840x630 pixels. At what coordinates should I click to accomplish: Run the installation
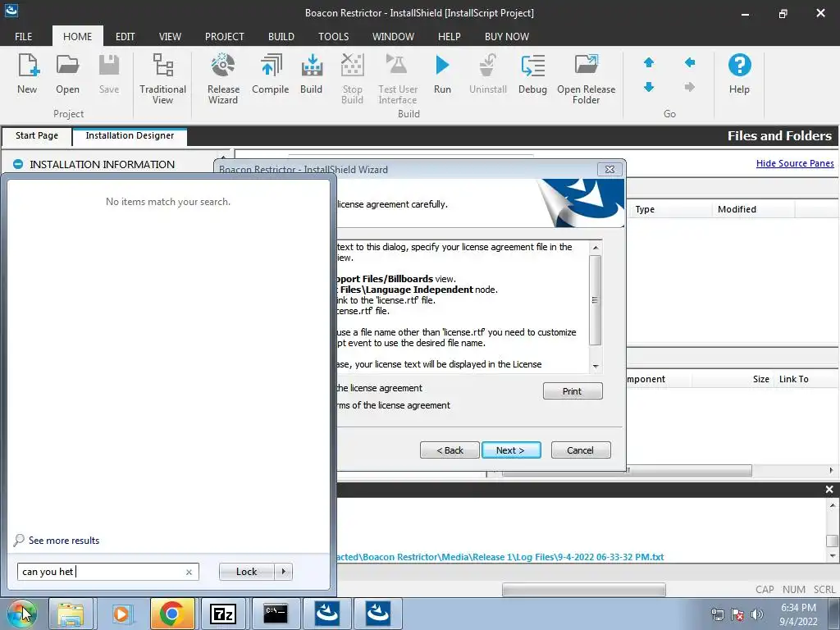point(442,74)
